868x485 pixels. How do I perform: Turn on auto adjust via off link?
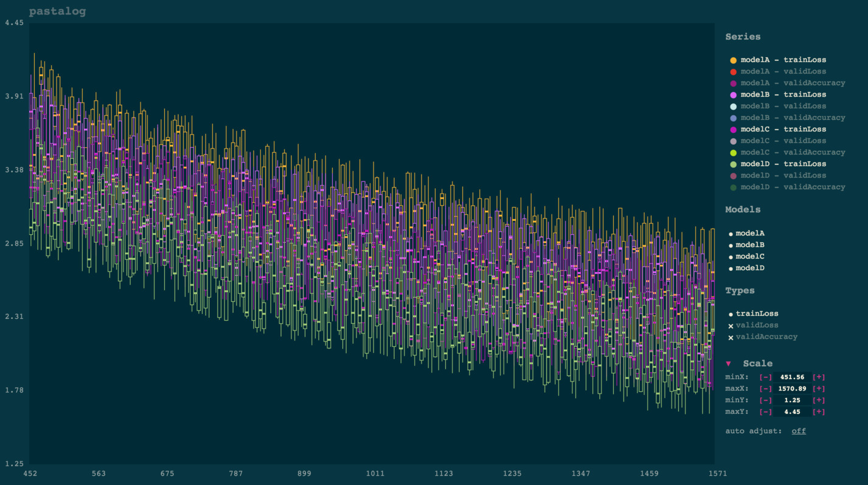(x=798, y=431)
